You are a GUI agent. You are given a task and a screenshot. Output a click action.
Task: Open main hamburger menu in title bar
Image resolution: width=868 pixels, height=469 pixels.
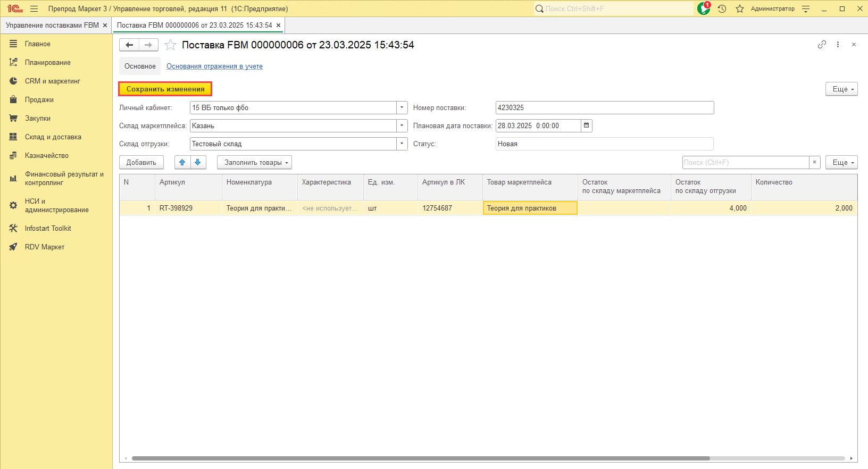(x=34, y=9)
